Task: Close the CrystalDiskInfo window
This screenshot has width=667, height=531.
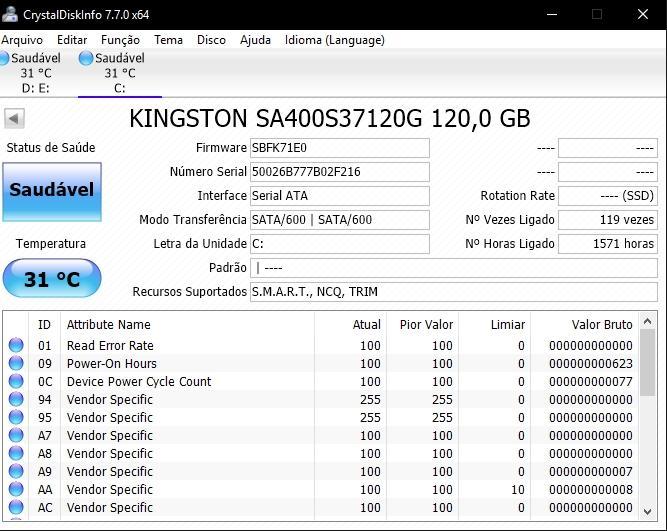Action: [643, 14]
